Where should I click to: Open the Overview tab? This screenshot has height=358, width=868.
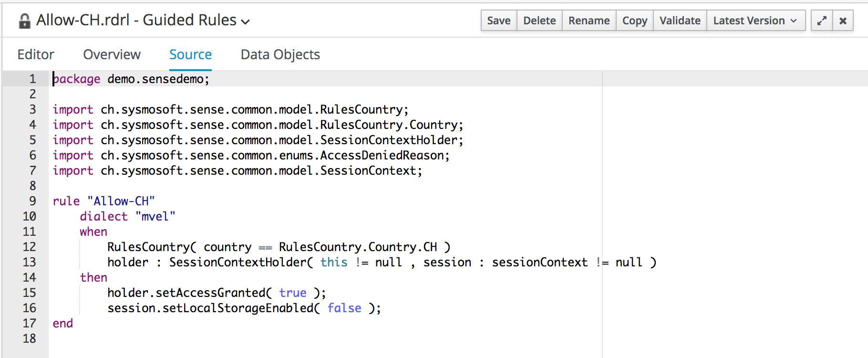[x=112, y=54]
